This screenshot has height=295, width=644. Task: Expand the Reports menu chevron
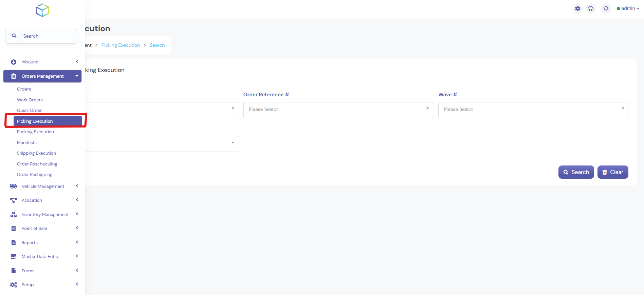[x=77, y=242]
